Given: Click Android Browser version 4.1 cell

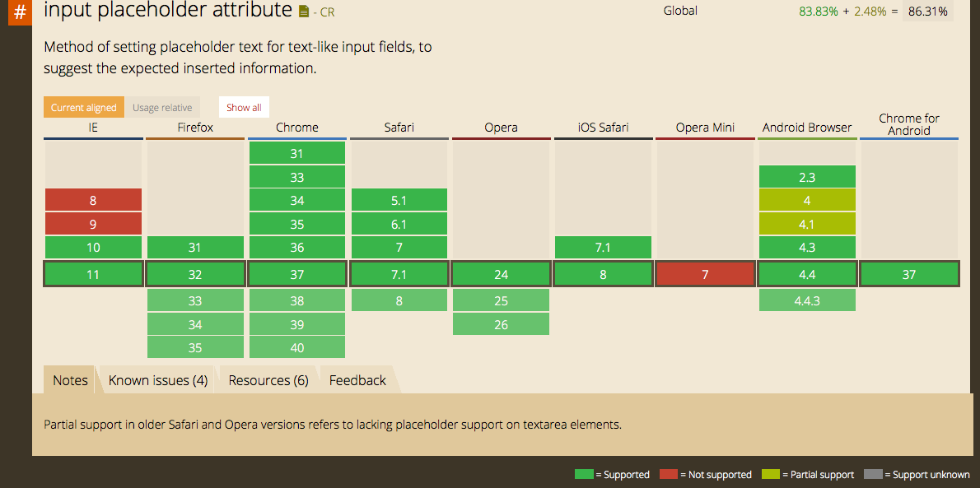Looking at the screenshot, I should [807, 224].
